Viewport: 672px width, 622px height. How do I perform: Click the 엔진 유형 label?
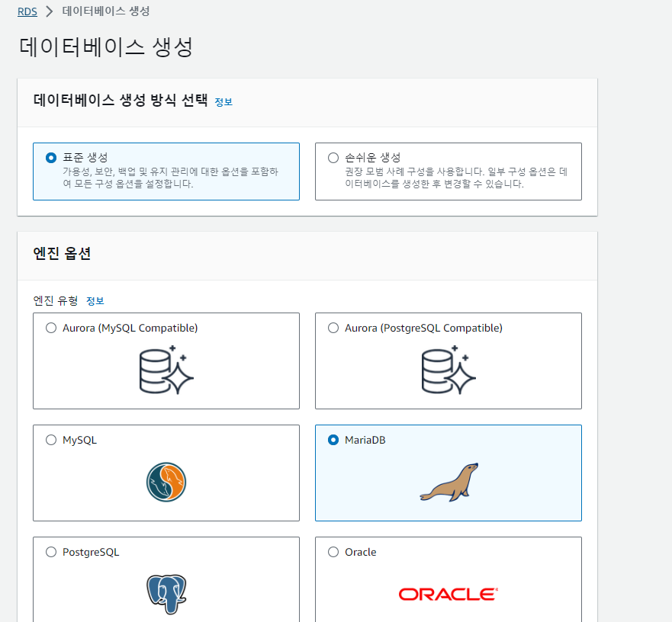(x=56, y=301)
